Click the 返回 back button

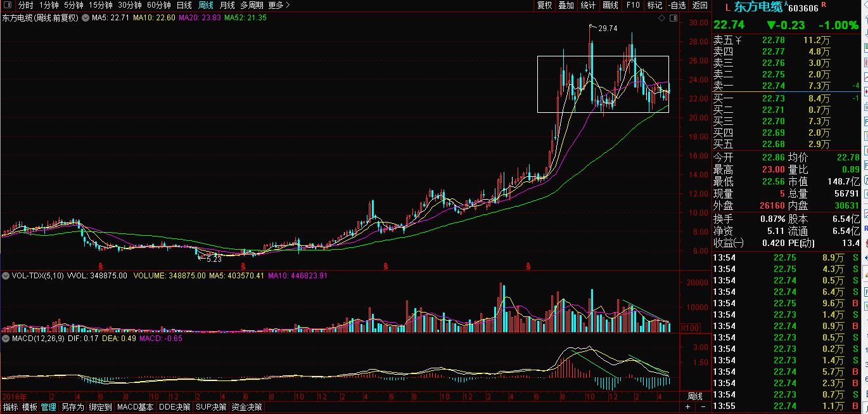click(699, 5)
